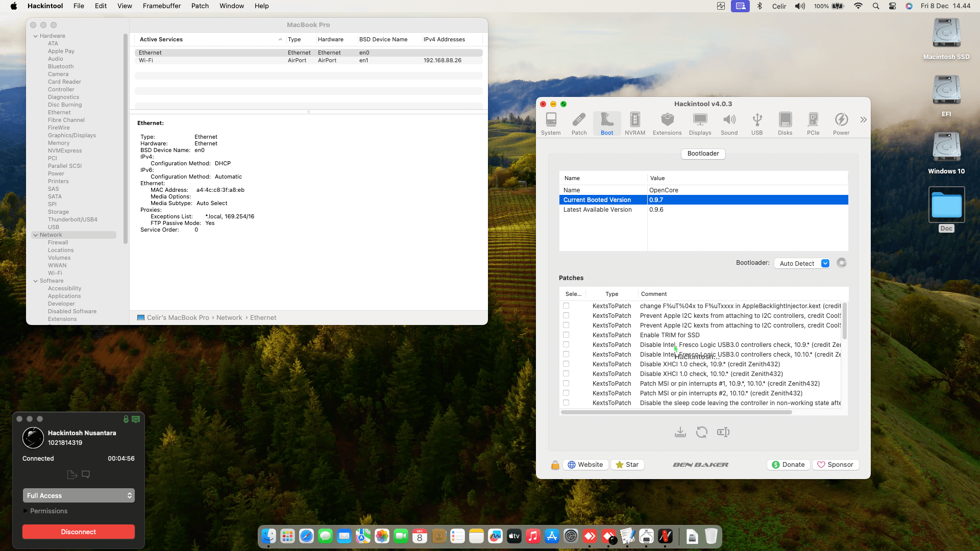Open the Framebuffer menu in menu bar

(x=162, y=6)
